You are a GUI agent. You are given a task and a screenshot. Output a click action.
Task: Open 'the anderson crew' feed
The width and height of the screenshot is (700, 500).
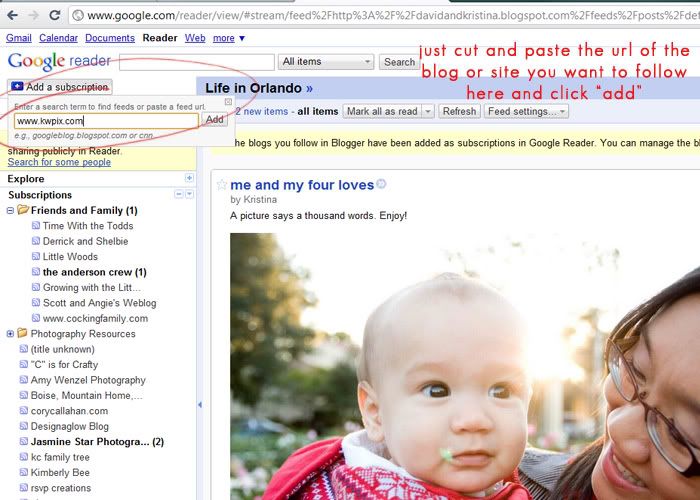(x=95, y=272)
